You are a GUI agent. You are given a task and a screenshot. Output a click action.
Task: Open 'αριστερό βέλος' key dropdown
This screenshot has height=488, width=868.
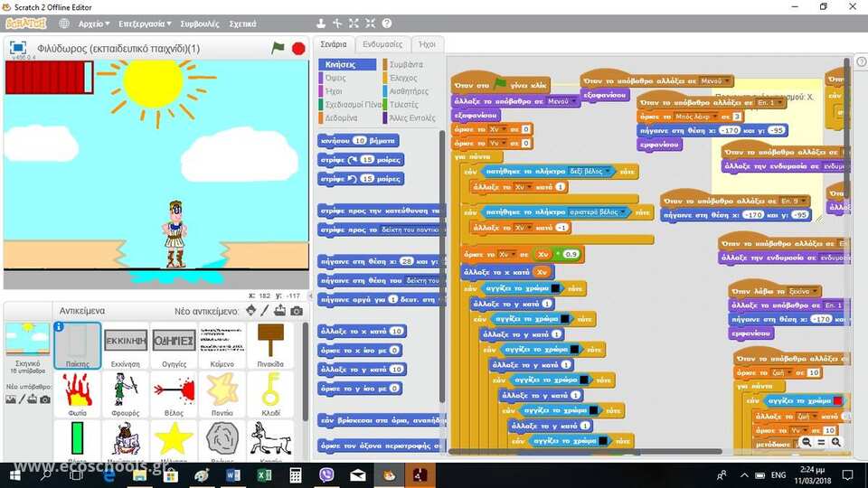point(598,212)
